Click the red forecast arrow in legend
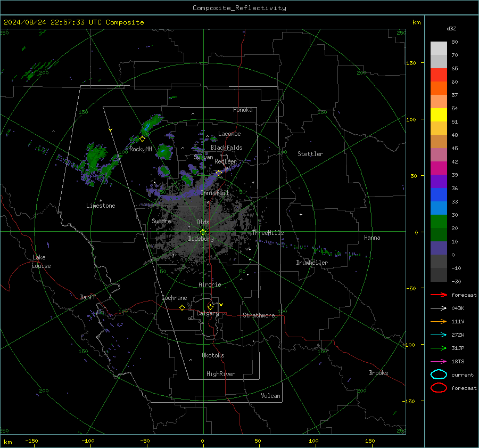 point(439,295)
